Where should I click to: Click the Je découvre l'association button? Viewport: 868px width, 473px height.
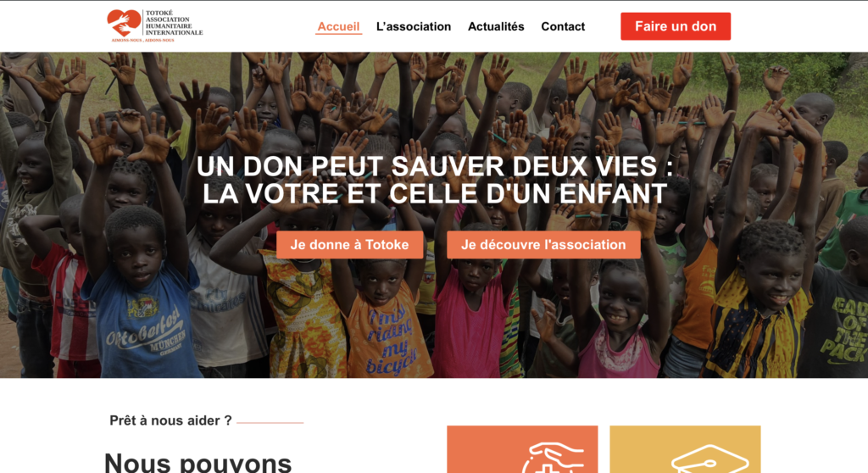543,245
